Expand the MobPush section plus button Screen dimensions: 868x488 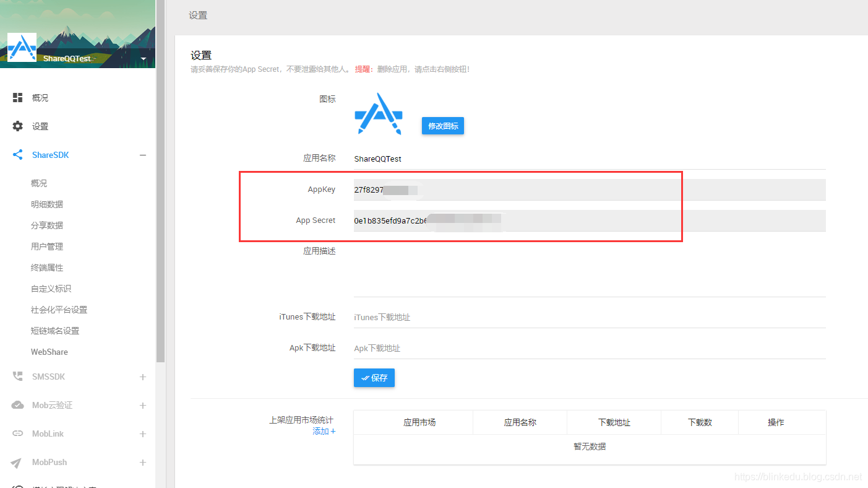(x=143, y=462)
